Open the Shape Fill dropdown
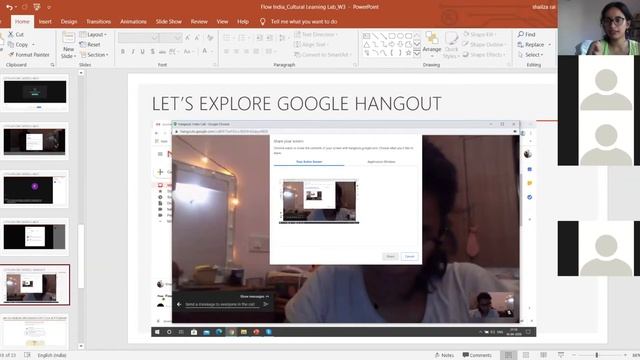The height and width of the screenshot is (360, 640). point(480,34)
